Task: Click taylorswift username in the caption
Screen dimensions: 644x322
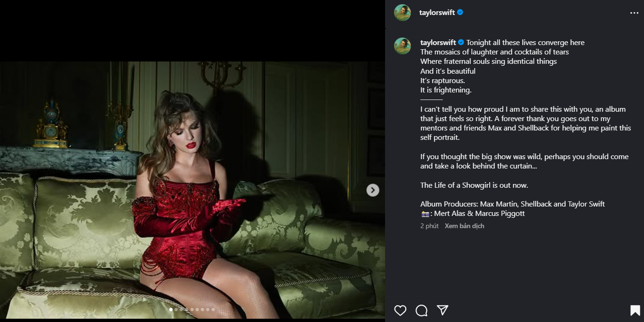Action: (438, 43)
